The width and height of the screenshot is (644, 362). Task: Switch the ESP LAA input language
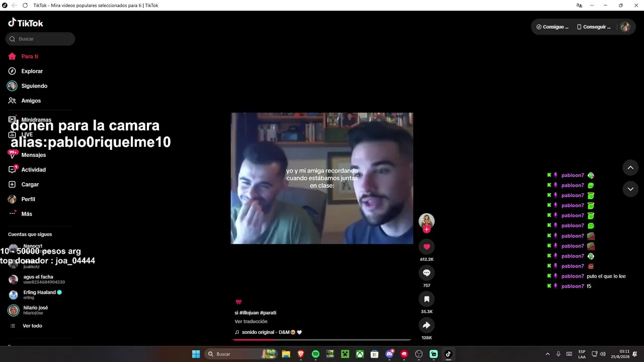tap(582, 354)
